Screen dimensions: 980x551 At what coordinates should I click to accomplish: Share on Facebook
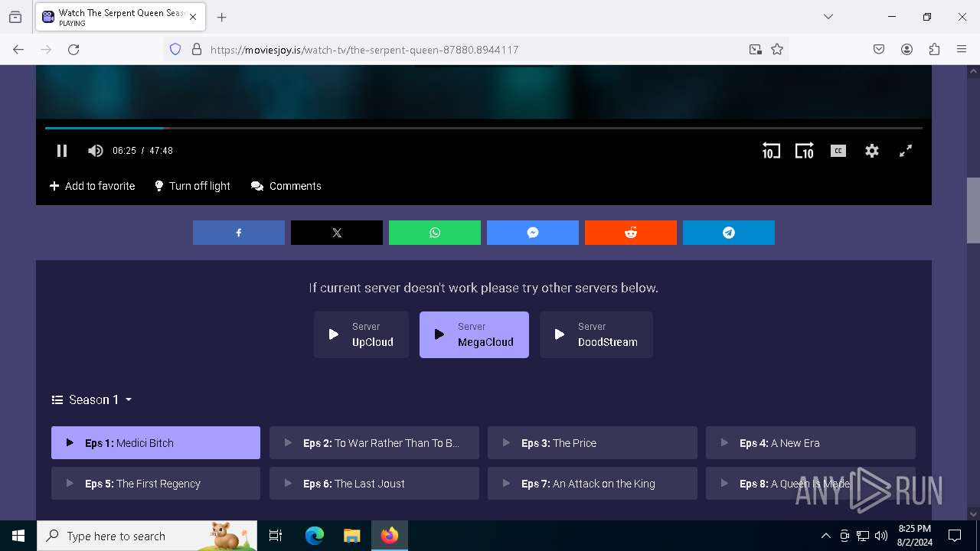click(239, 233)
